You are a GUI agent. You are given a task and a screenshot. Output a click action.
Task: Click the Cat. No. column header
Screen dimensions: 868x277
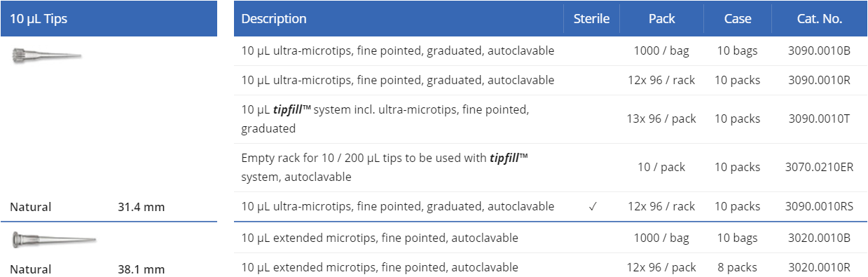tap(819, 19)
